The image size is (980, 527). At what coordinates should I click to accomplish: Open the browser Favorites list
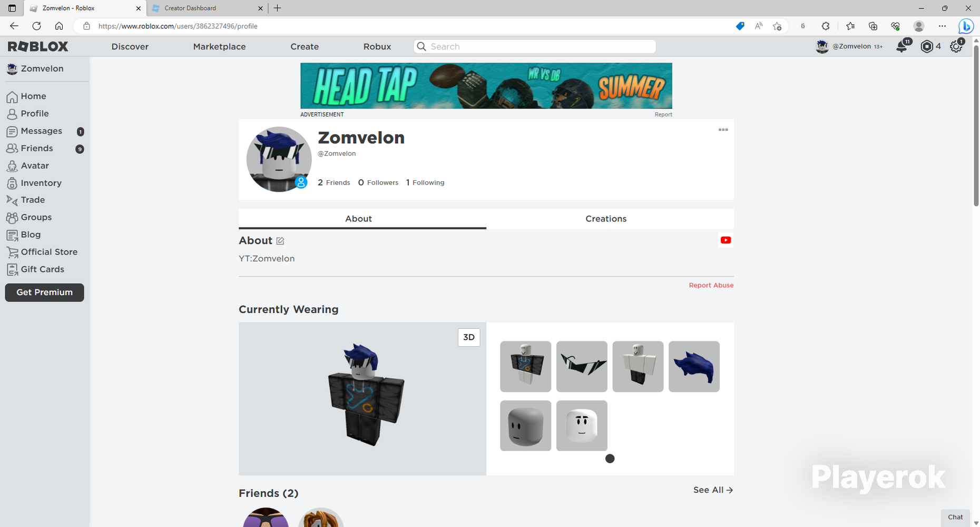pyautogui.click(x=850, y=26)
